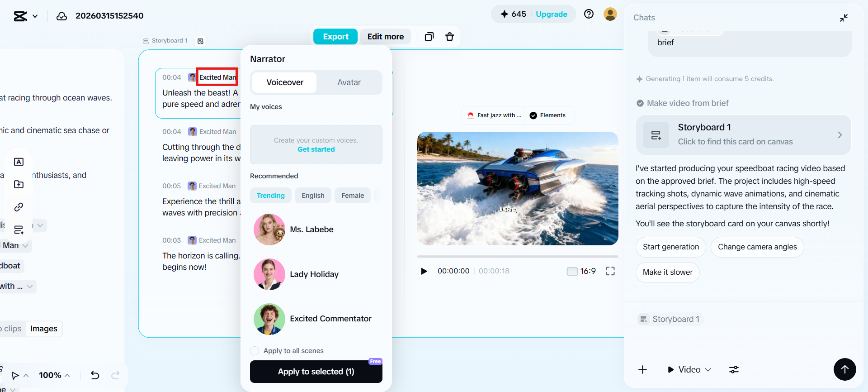This screenshot has height=392, width=868.
Task: Click the project name 20260315152540
Action: [109, 16]
